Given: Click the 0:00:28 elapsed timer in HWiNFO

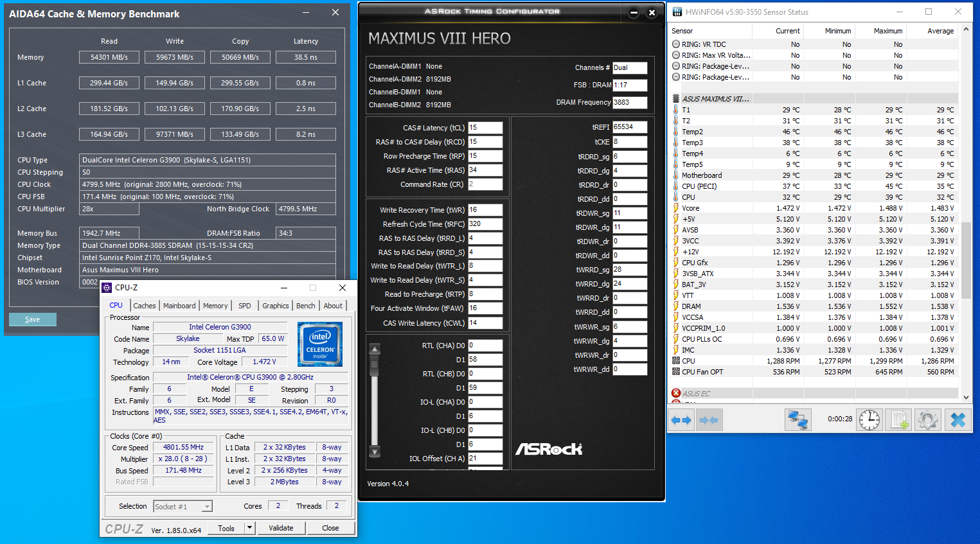Looking at the screenshot, I should click(840, 419).
